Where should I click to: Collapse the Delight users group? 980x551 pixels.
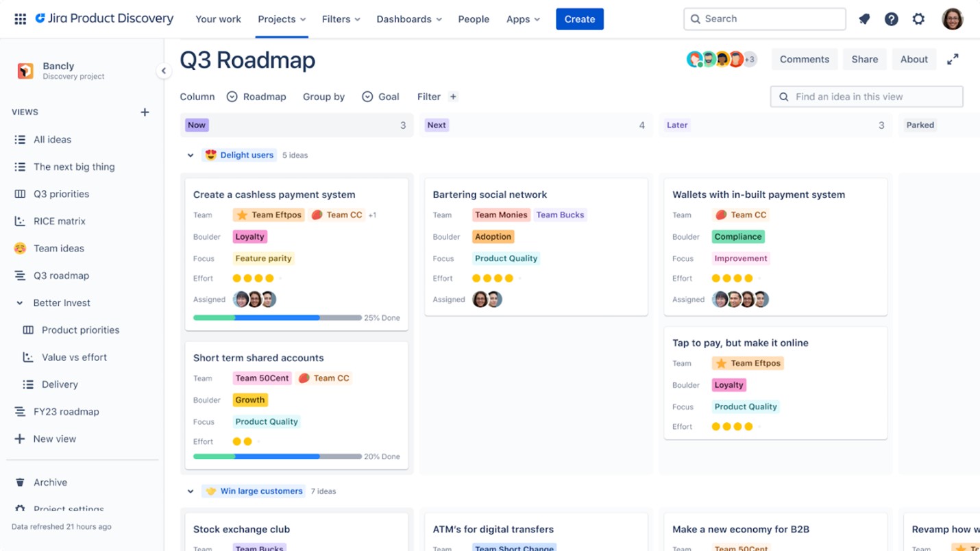(x=191, y=156)
